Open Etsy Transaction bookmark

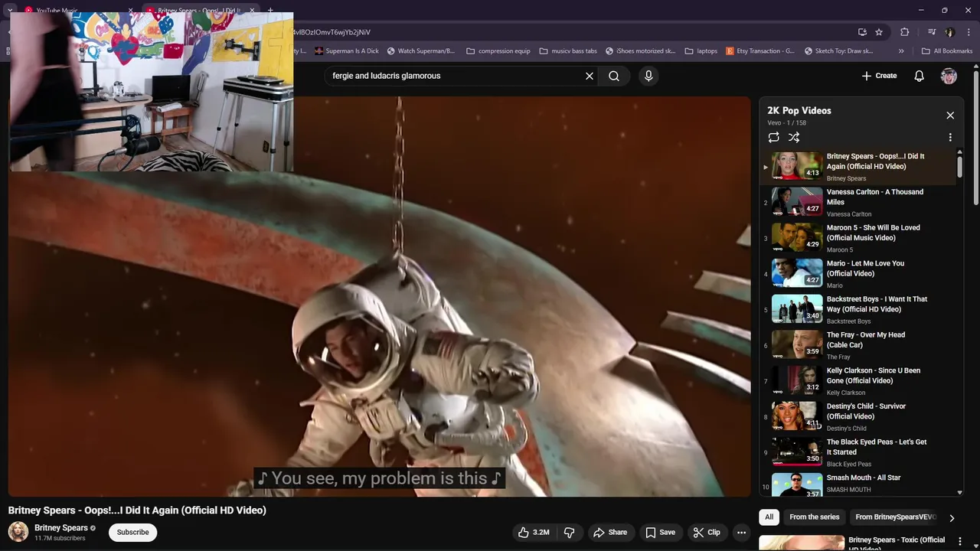[x=760, y=51]
